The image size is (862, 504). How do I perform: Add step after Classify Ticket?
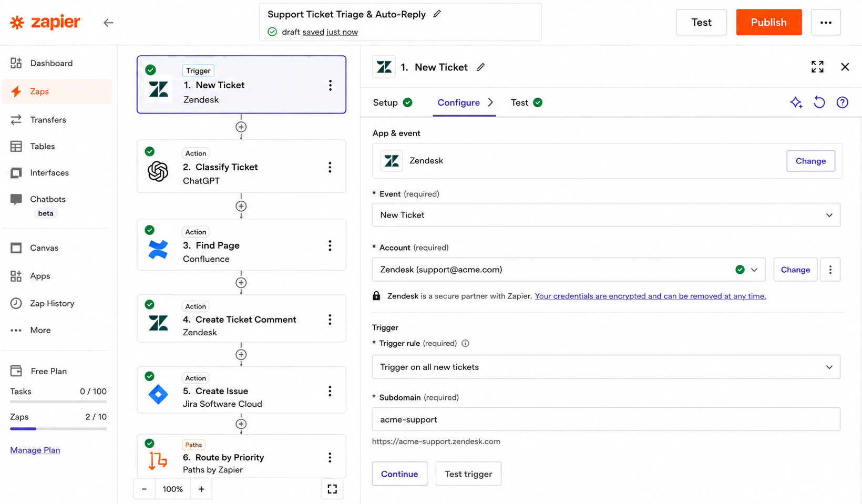click(x=241, y=206)
